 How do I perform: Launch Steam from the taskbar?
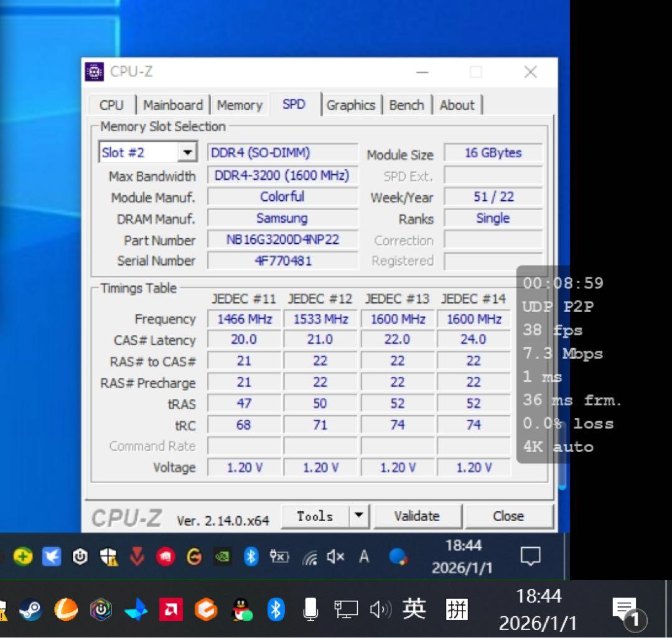30,609
